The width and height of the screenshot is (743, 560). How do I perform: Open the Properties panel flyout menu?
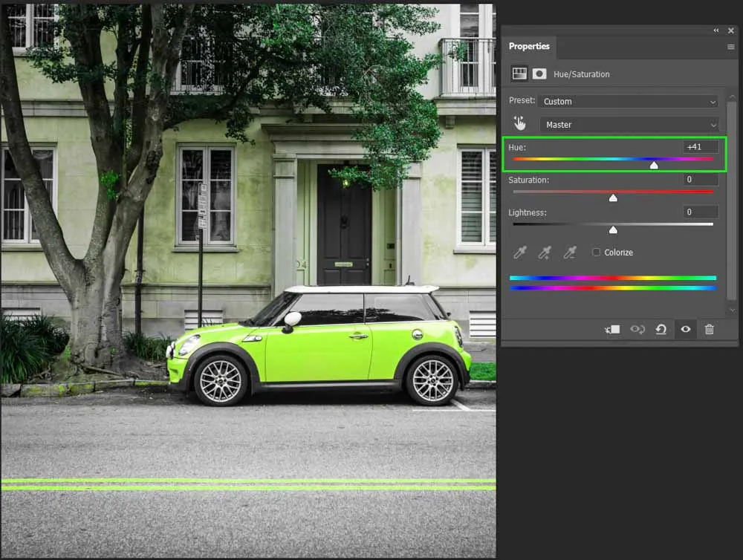click(x=730, y=47)
